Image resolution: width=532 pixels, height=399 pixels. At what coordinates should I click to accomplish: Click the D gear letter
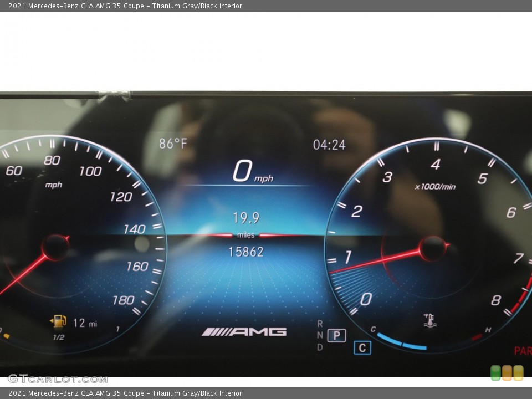[320, 347]
